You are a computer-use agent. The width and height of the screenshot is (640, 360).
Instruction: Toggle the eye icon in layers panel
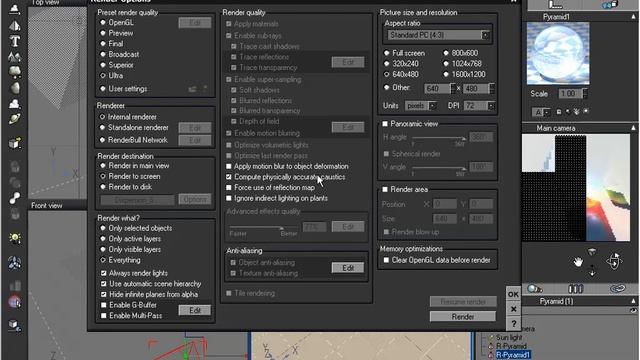click(x=633, y=311)
